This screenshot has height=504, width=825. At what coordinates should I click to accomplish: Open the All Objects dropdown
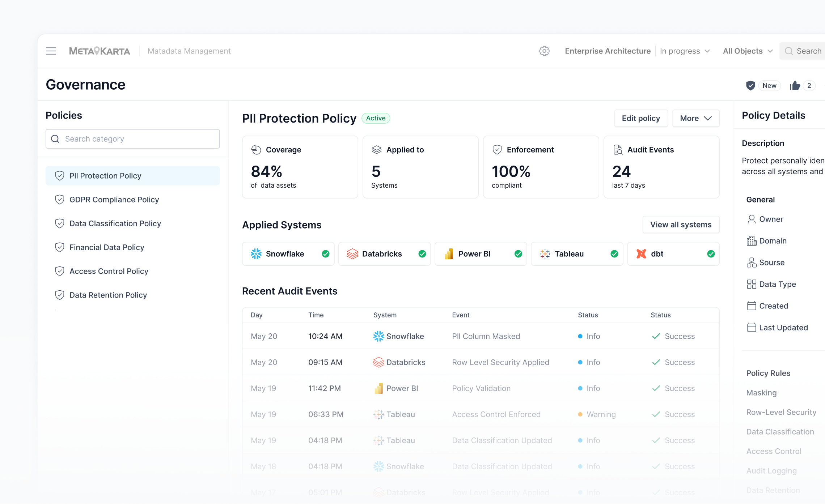click(x=748, y=51)
